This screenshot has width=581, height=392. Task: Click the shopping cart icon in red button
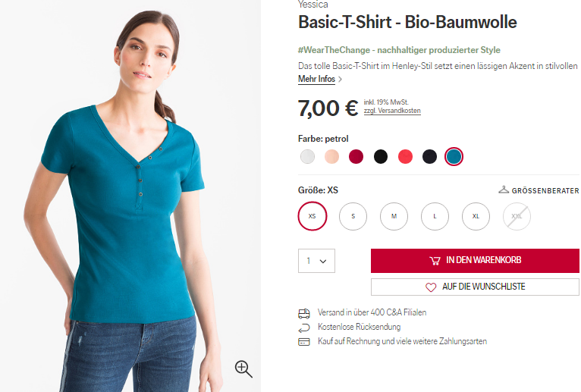435,261
